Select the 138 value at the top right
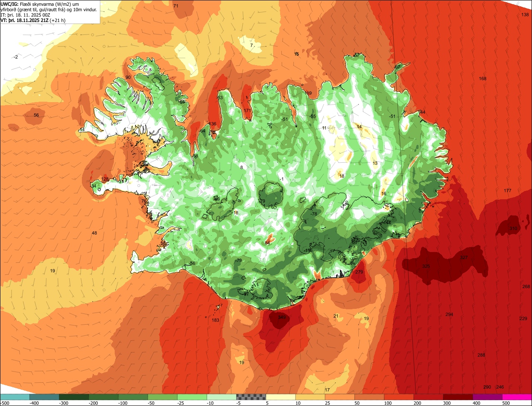 coord(525,15)
